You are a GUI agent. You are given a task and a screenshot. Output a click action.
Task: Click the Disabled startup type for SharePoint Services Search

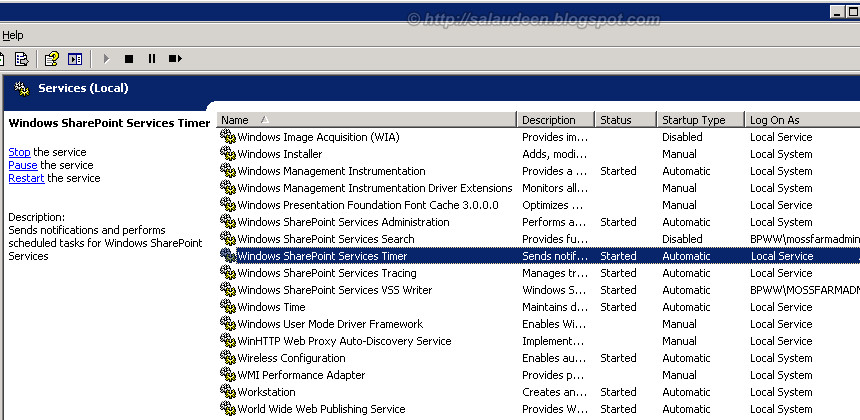tap(682, 239)
